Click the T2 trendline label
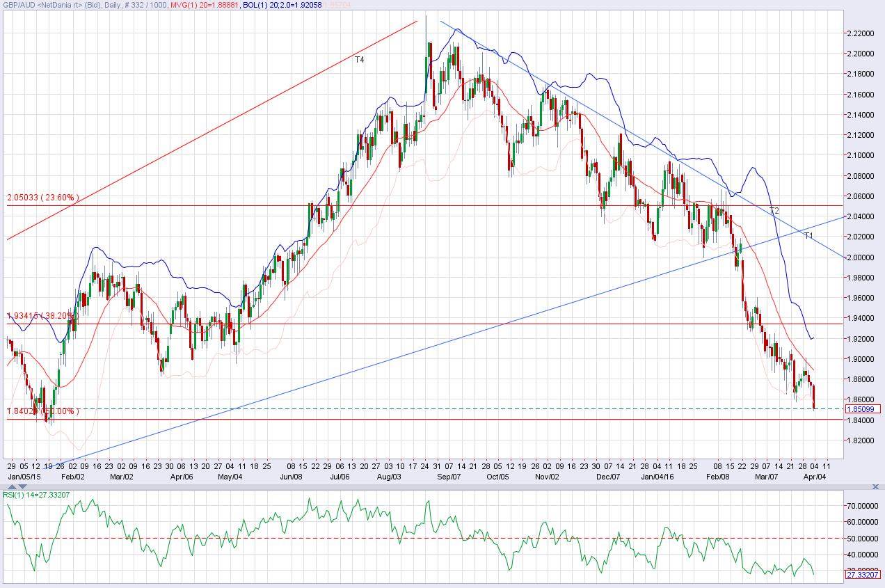The height and width of the screenshot is (588, 885). [x=774, y=211]
